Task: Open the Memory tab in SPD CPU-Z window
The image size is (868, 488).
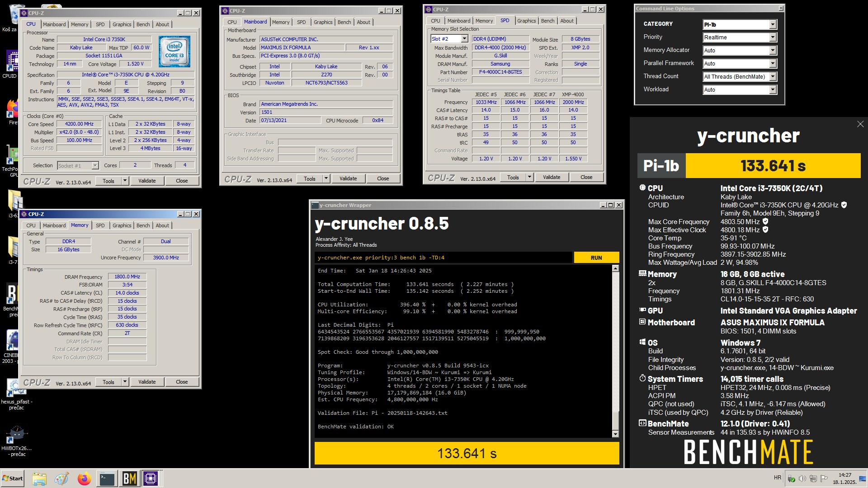Action: point(484,21)
